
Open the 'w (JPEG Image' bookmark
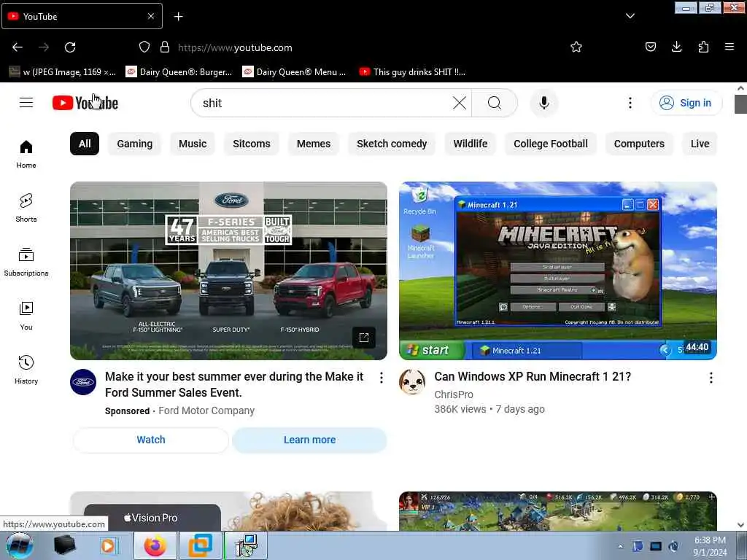63,72
